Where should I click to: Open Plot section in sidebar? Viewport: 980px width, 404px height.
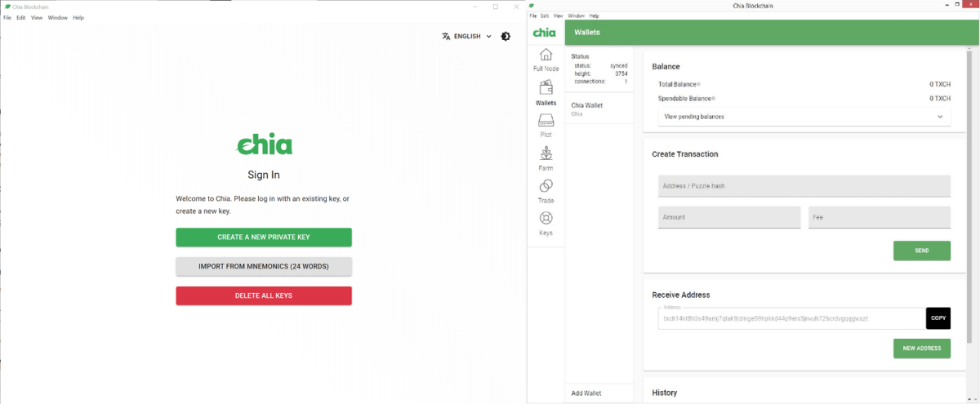pos(546,126)
